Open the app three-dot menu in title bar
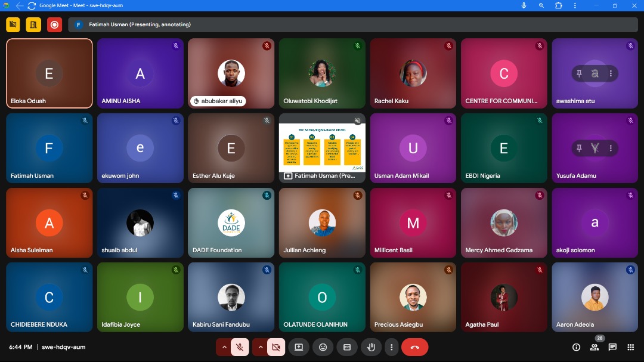The image size is (644, 362). pos(575,5)
